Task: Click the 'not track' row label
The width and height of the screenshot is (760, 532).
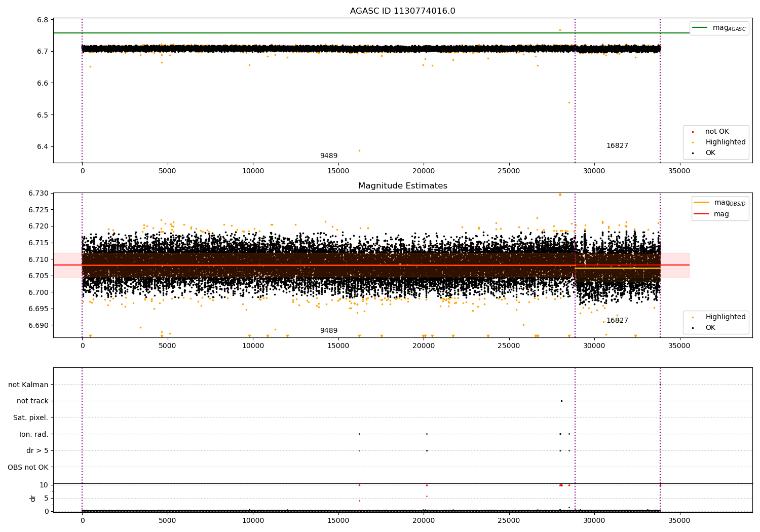Action: click(32, 401)
